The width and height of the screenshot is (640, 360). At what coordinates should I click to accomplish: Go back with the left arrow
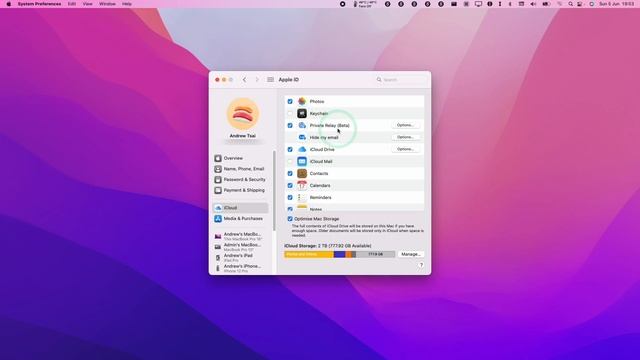click(x=244, y=80)
